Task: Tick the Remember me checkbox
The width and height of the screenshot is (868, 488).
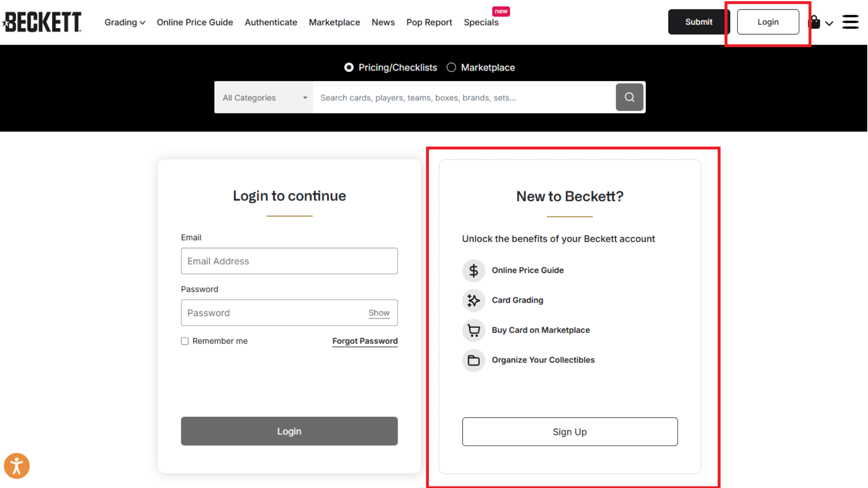Action: [185, 341]
